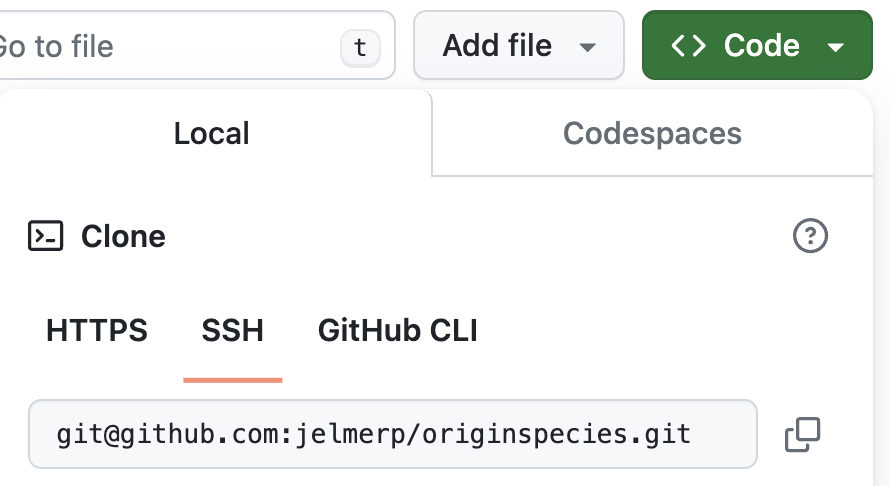
Task: Copy the SSH clone URL to clipboard
Action: 802,434
